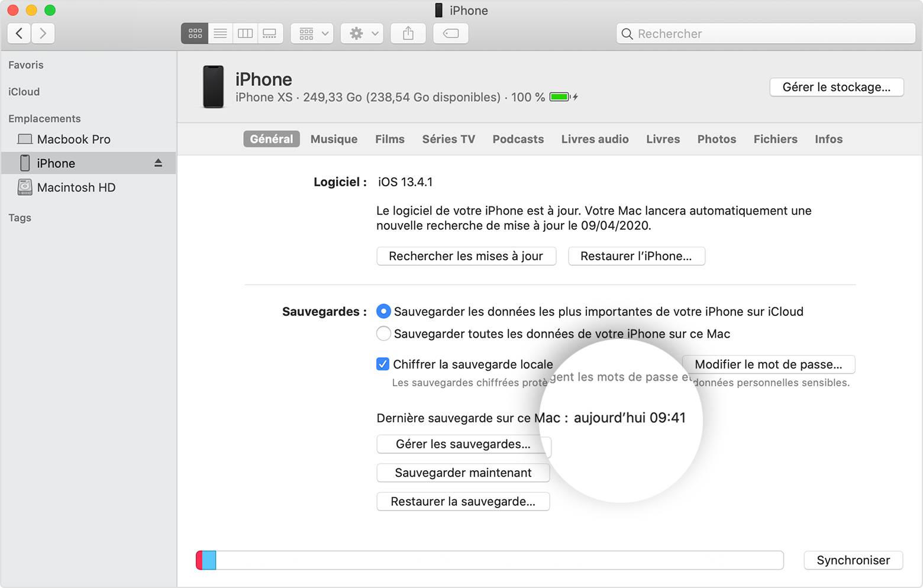Viewport: 923px width, 588px height.
Task: Click the Rechercher search field
Action: click(766, 34)
